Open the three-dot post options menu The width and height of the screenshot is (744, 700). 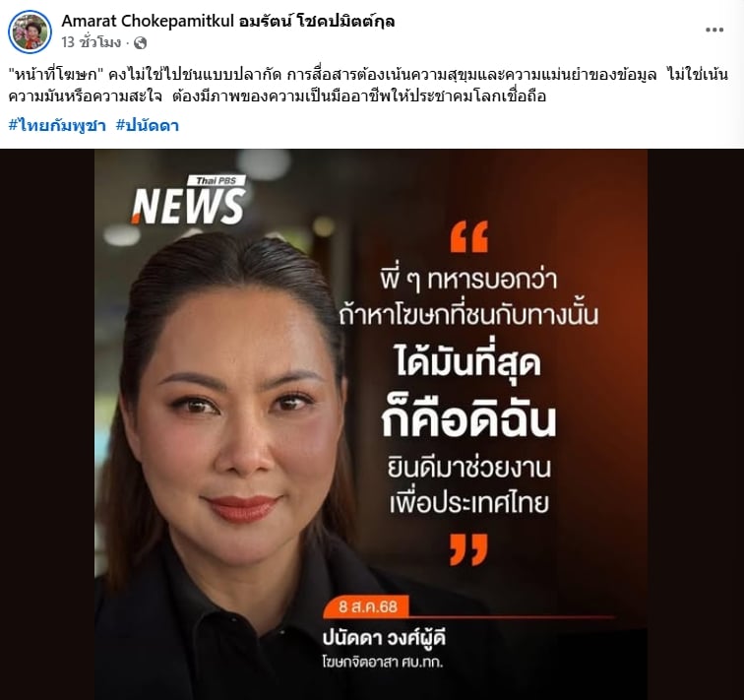pyautogui.click(x=714, y=30)
